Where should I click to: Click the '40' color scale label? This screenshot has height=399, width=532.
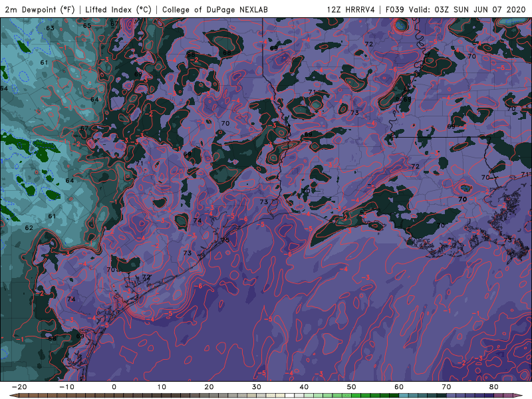pyautogui.click(x=304, y=387)
